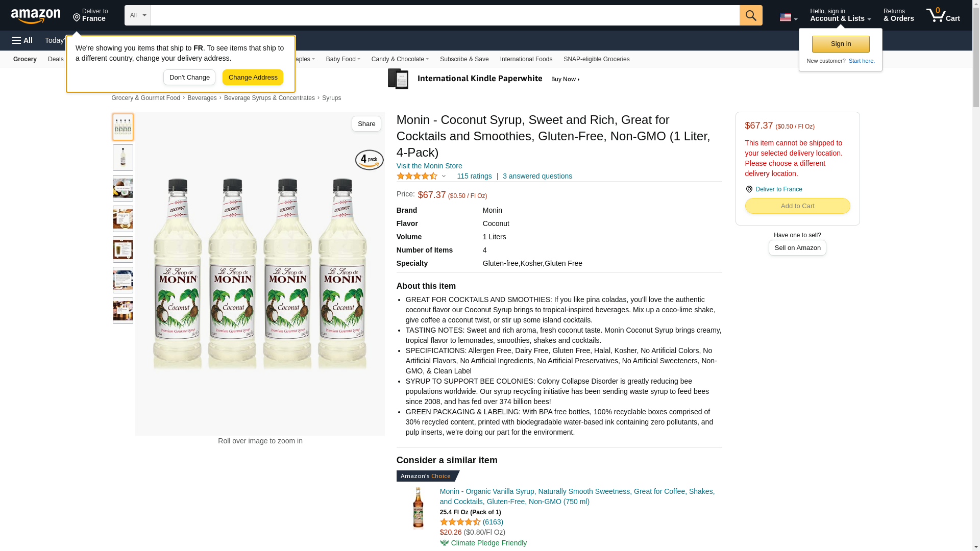Click the Visit the Monin Store link
The image size is (980, 551).
click(x=429, y=166)
